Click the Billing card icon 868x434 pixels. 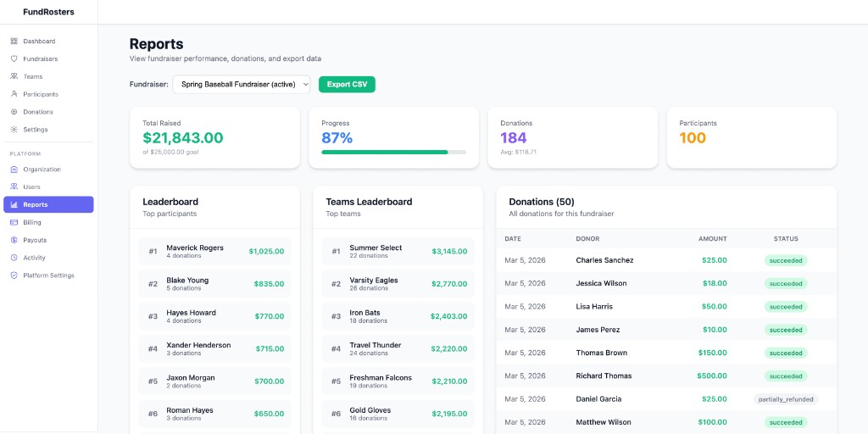(x=14, y=222)
